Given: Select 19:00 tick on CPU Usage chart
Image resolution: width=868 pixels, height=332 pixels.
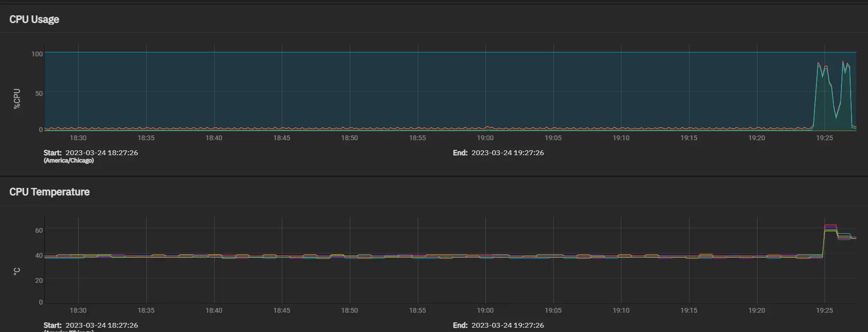Looking at the screenshot, I should point(485,138).
